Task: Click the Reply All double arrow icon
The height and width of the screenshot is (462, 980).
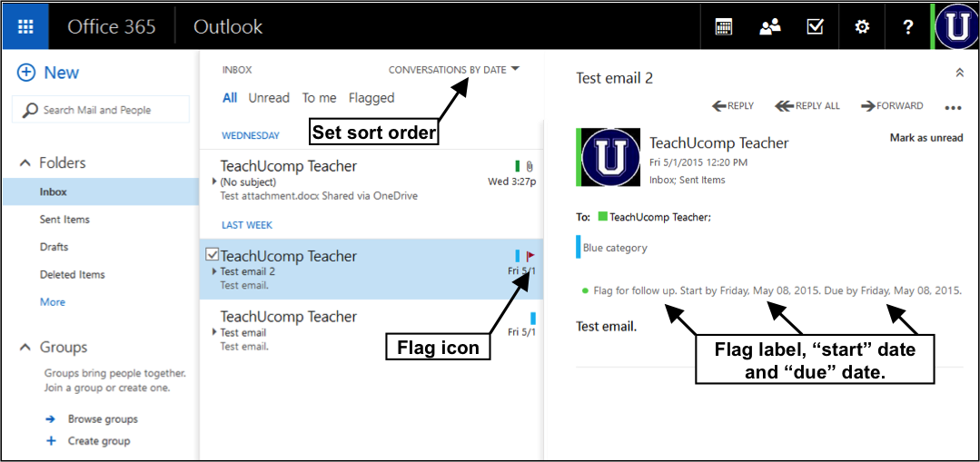Action: point(785,106)
